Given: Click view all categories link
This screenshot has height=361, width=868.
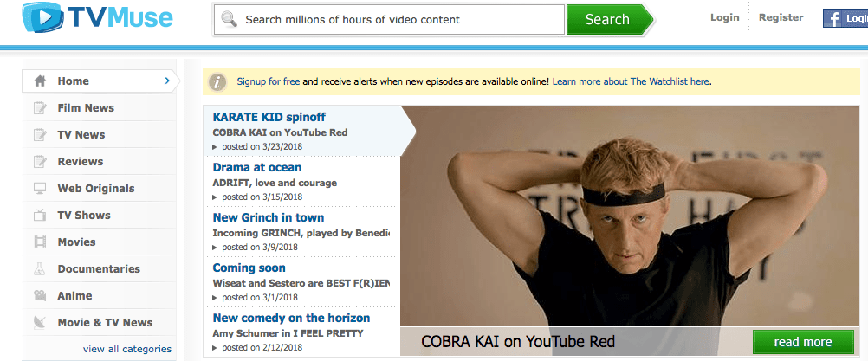Looking at the screenshot, I should pyautogui.click(x=127, y=349).
